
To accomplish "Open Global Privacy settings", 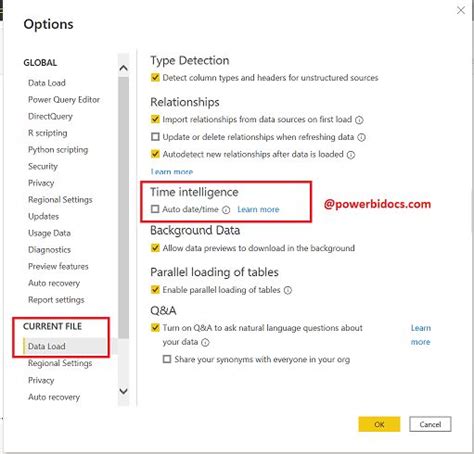I will [41, 183].
